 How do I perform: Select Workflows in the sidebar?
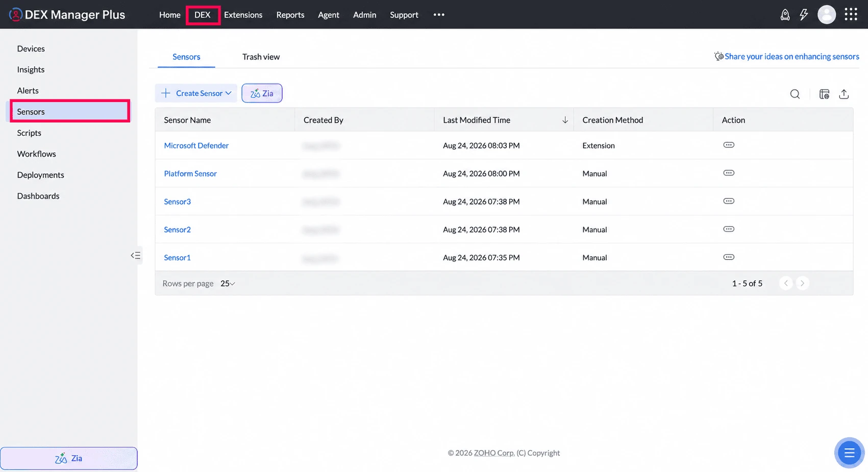pyautogui.click(x=36, y=154)
